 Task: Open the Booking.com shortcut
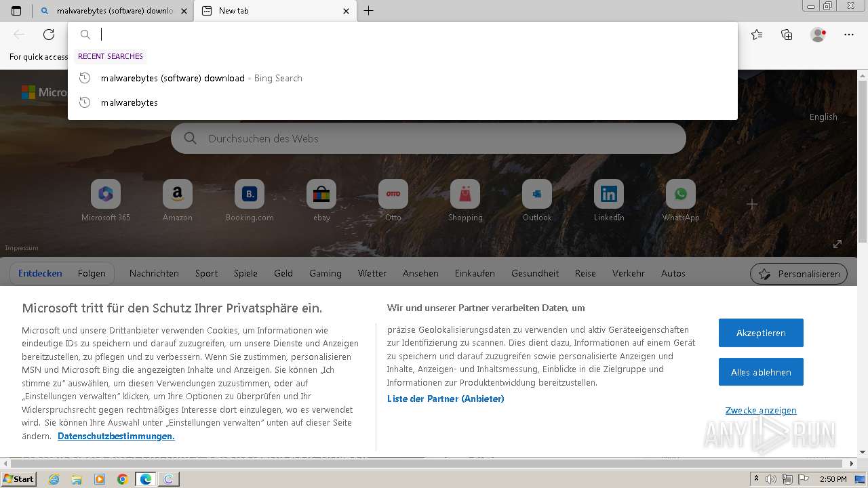tap(250, 201)
